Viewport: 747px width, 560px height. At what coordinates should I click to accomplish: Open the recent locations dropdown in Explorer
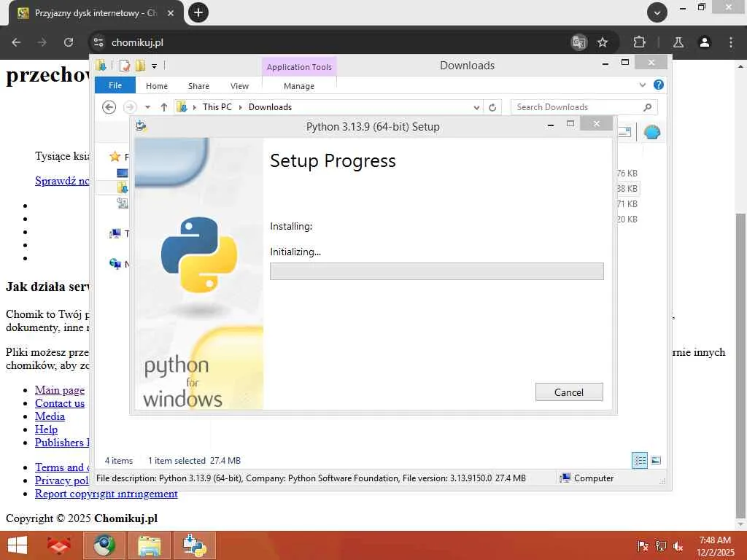[147, 107]
